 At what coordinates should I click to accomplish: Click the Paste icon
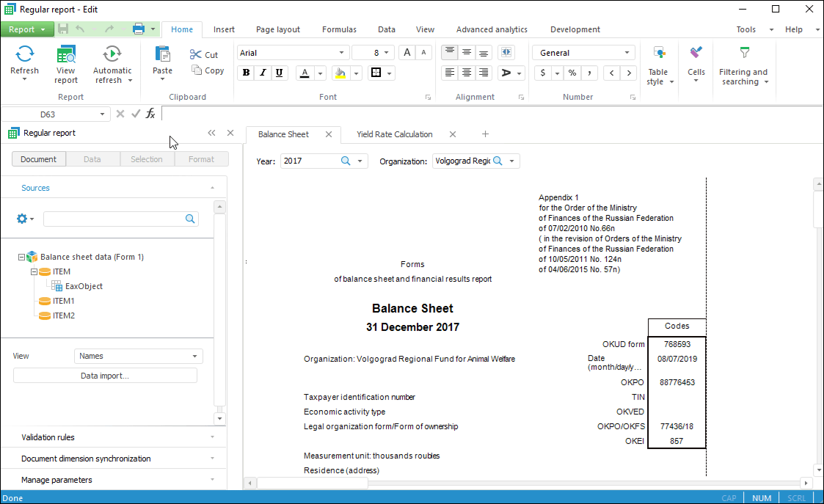coord(162,54)
